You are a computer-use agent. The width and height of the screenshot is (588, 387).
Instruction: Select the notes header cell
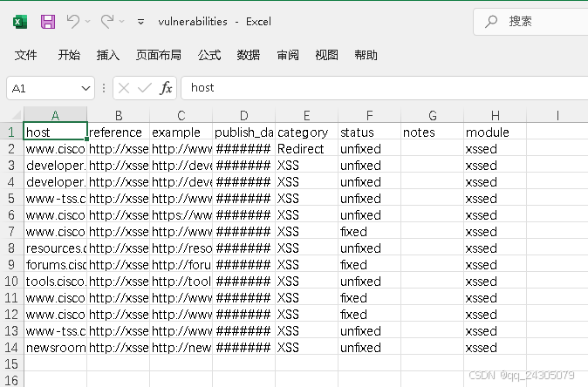pyautogui.click(x=433, y=132)
